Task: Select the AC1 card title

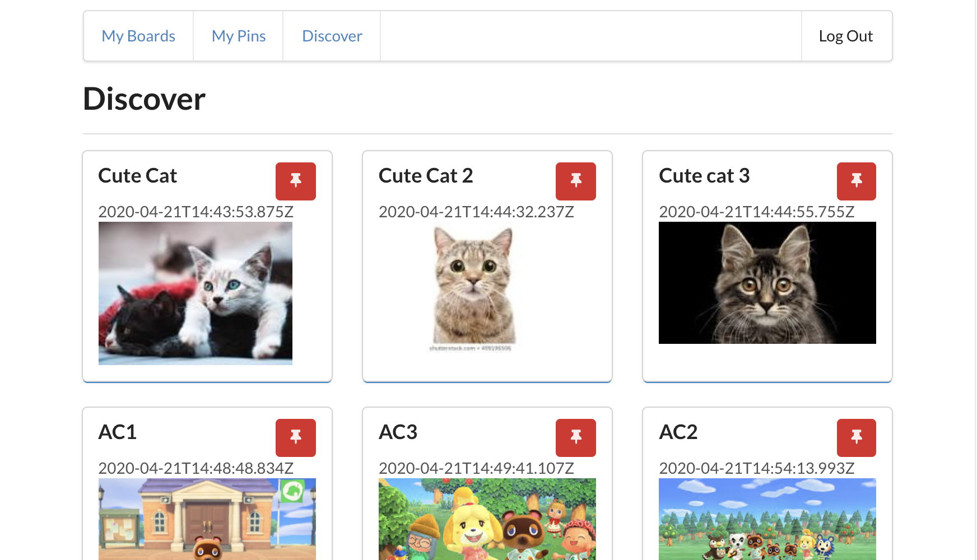Action: point(118,432)
